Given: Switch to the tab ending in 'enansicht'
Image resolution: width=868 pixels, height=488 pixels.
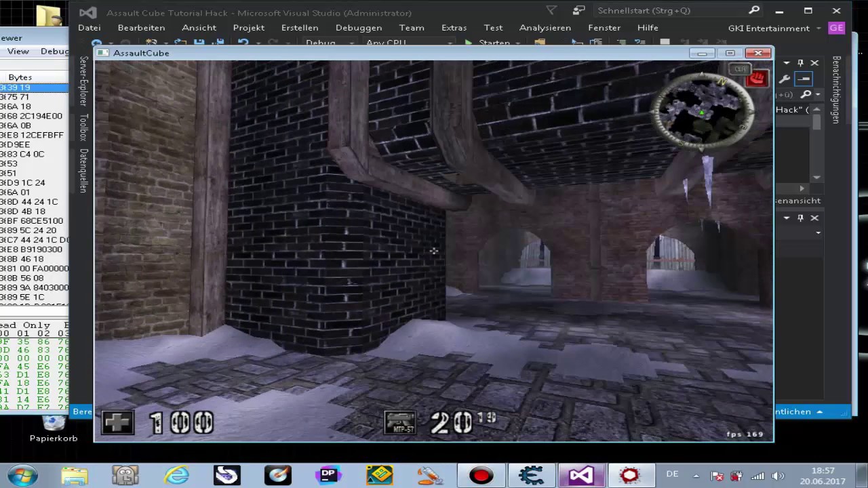Looking at the screenshot, I should click(x=797, y=201).
